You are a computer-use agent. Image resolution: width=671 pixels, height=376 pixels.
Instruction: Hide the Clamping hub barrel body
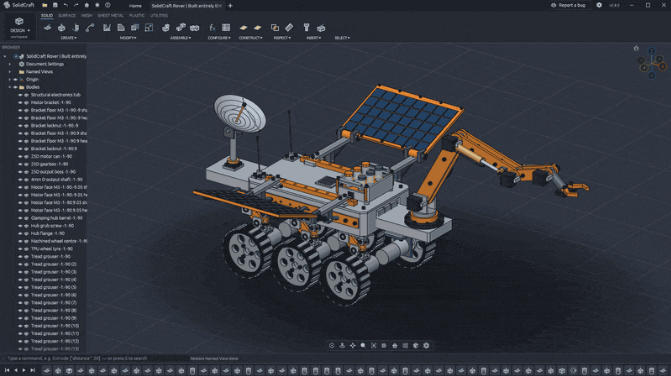[x=20, y=218]
